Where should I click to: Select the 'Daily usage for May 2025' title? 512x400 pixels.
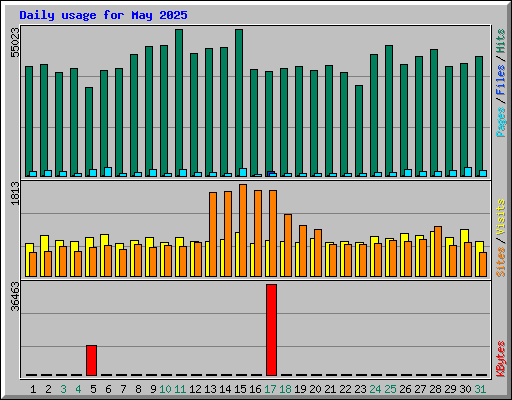click(x=103, y=15)
